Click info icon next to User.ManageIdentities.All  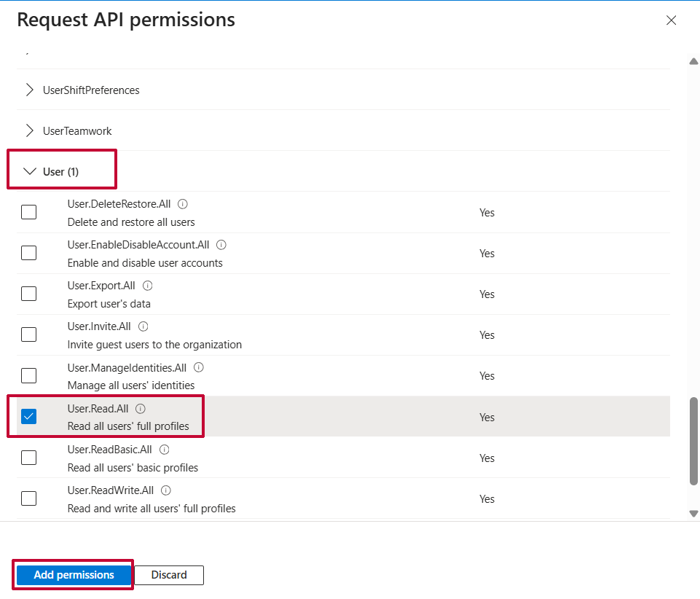tap(199, 367)
